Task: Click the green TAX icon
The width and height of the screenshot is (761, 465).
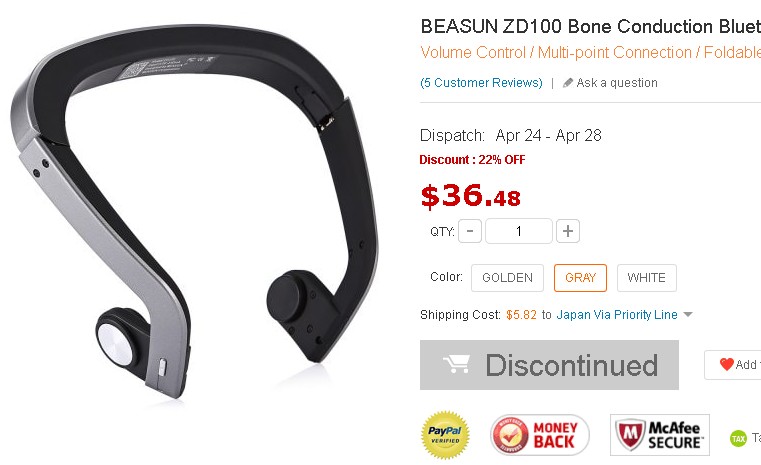Action: click(738, 438)
